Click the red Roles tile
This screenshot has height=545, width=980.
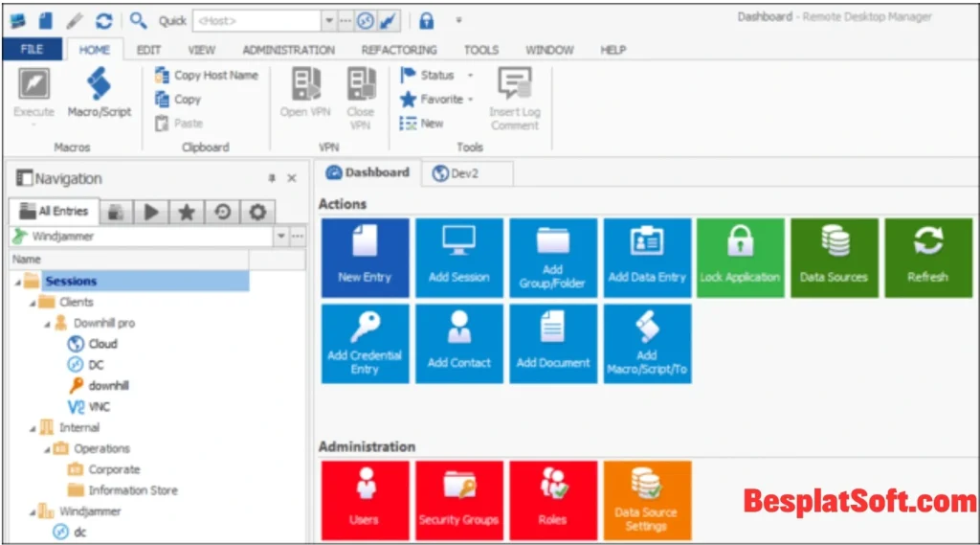[553, 501]
